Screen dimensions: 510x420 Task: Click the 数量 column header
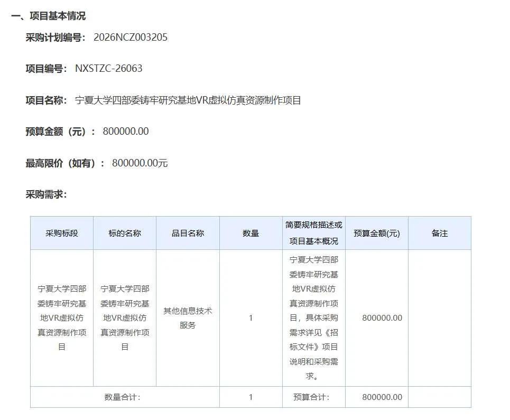(x=251, y=233)
